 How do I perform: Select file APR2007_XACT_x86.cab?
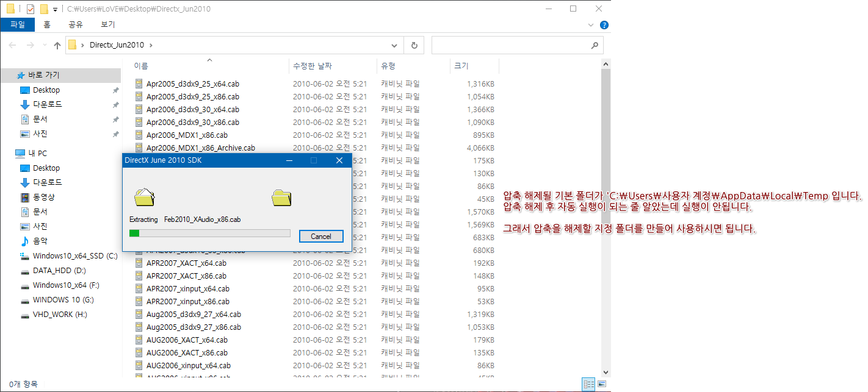point(186,276)
